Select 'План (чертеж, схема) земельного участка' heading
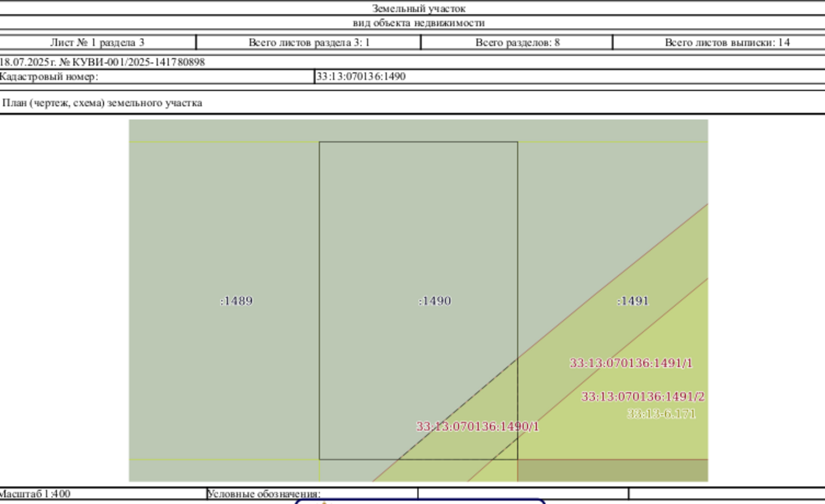This screenshot has width=825, height=504. click(103, 103)
